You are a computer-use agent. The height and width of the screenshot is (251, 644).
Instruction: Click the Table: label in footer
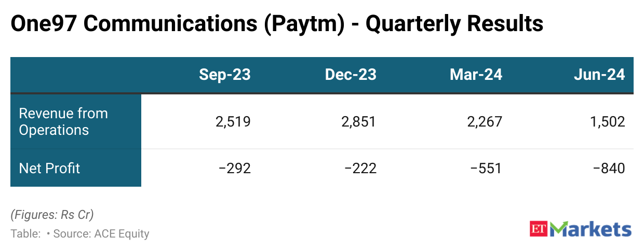pyautogui.click(x=25, y=234)
